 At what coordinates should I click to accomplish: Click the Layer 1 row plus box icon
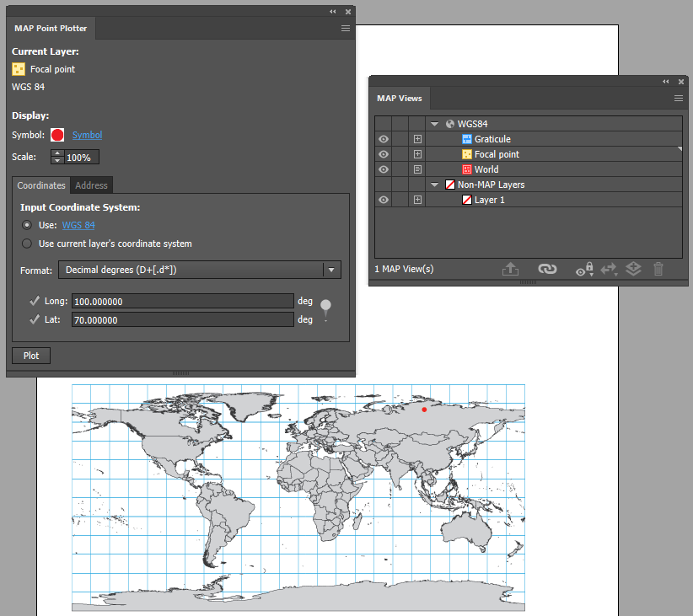click(417, 200)
